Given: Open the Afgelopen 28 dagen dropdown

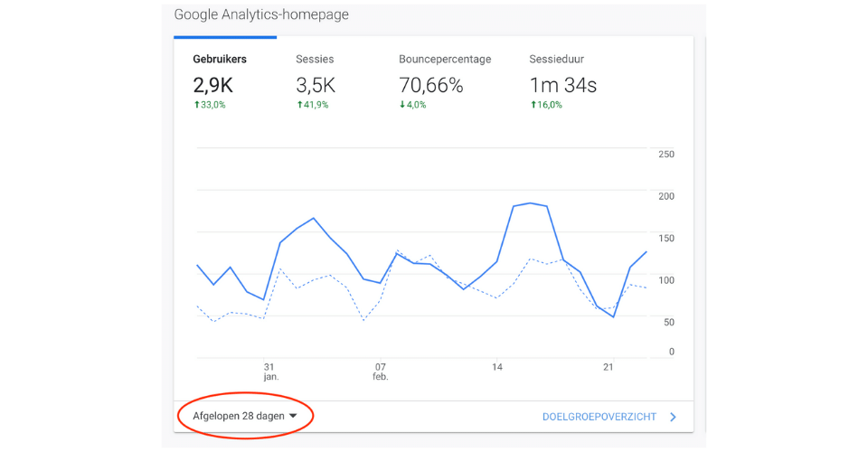Looking at the screenshot, I should click(245, 416).
